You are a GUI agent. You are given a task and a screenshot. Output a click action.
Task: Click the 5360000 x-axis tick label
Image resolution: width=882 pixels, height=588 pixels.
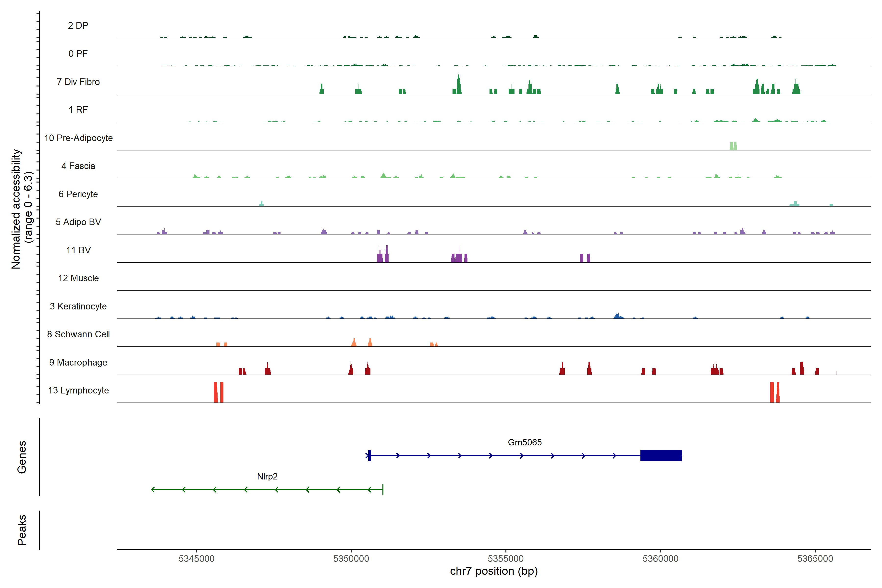[x=660, y=558]
